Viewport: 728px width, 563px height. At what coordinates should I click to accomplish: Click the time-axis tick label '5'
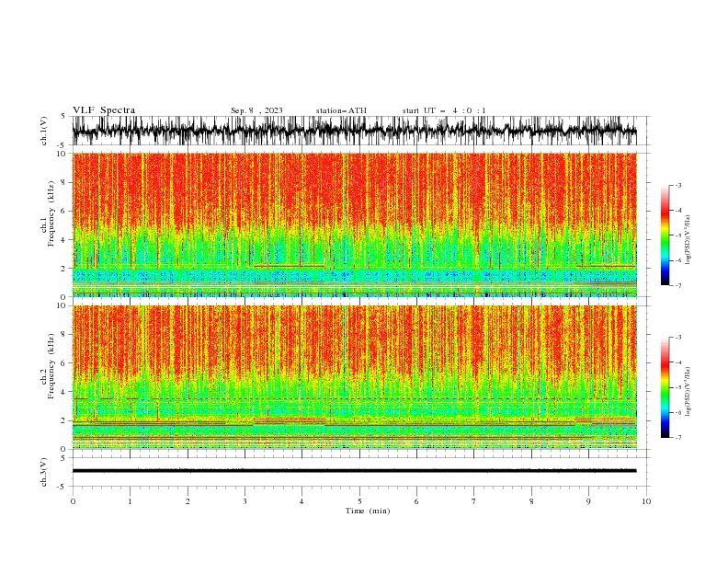click(x=359, y=501)
